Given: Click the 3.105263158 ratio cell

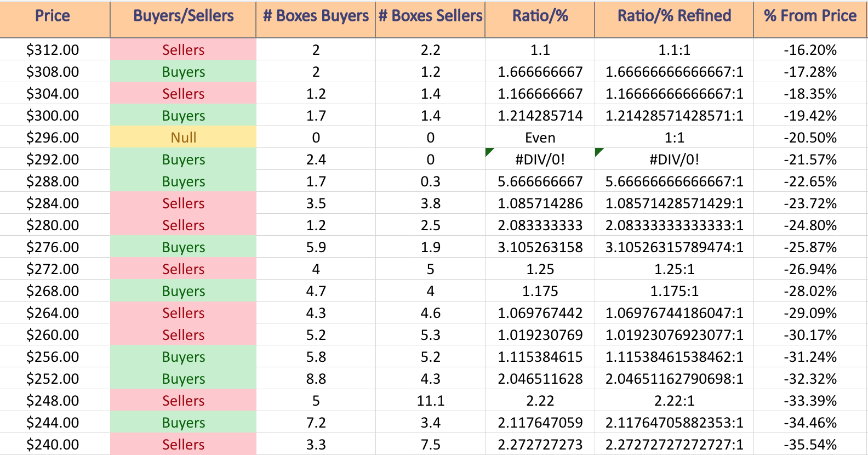Looking at the screenshot, I should coord(540,247).
